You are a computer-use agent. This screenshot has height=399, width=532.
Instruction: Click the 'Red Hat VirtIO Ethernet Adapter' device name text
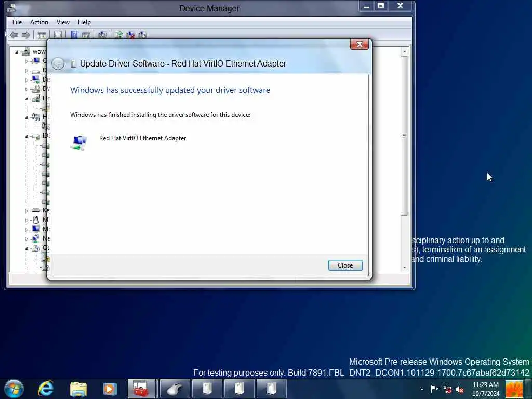point(142,138)
